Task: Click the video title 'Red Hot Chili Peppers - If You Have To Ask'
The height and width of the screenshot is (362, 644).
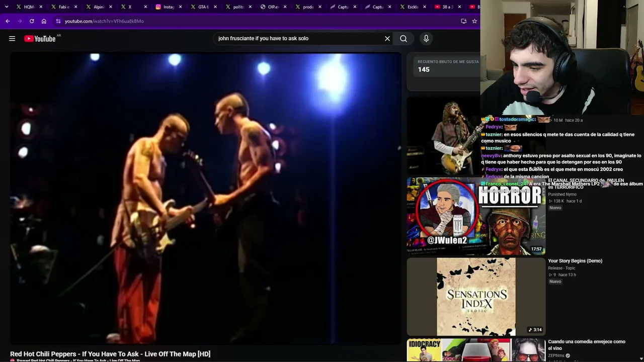Action: [110, 354]
